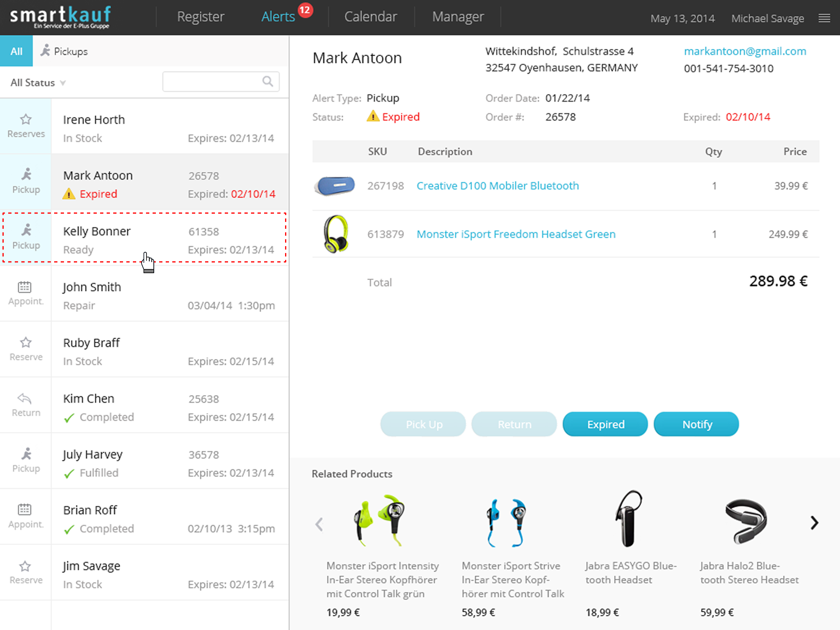Click Irene Horth's Reserves star icon
This screenshot has height=630, width=840.
coord(26,119)
